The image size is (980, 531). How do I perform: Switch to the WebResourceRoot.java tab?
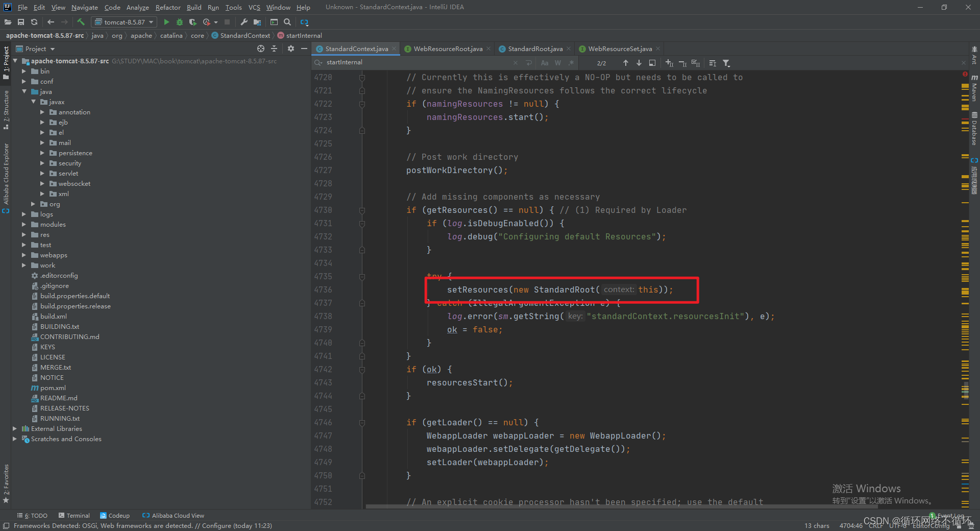(x=447, y=49)
